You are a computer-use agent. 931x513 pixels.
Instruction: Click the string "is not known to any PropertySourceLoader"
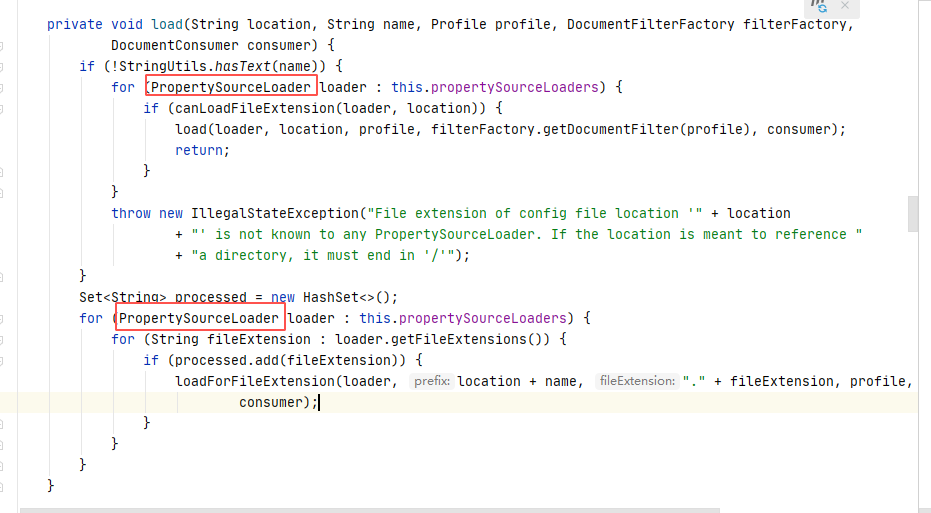(527, 235)
